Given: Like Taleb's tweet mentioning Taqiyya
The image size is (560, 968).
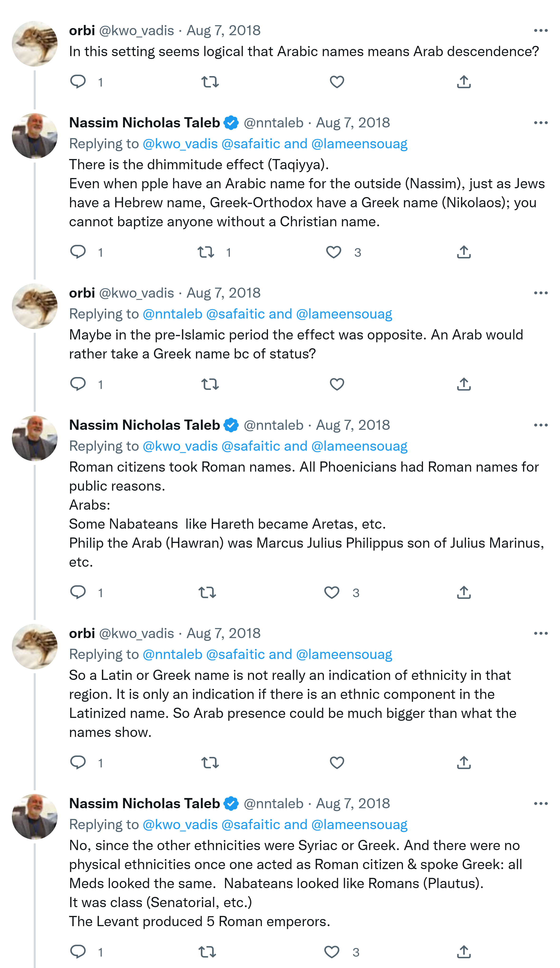Looking at the screenshot, I should point(333,252).
